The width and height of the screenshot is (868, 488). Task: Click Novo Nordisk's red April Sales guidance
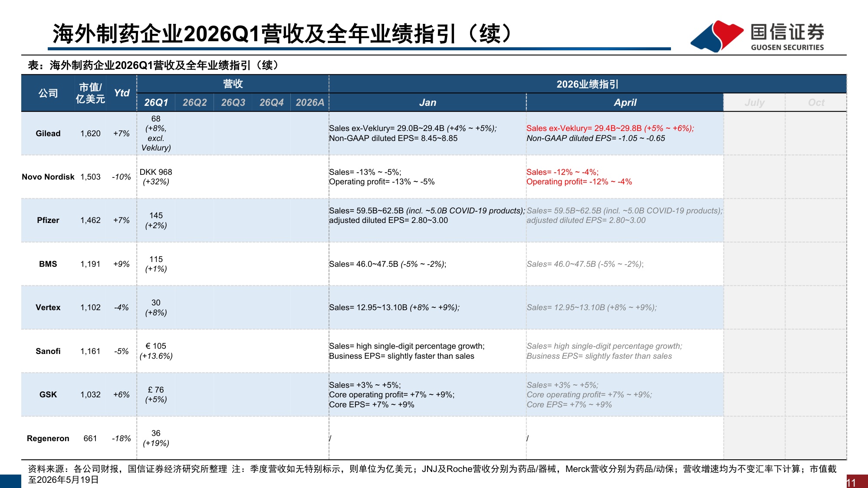click(562, 172)
